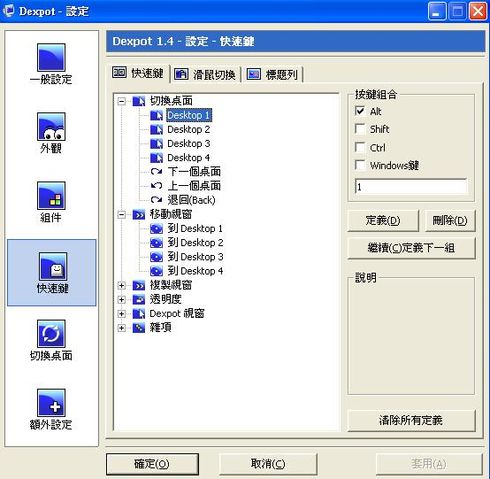Select the 上一個桌面 tree row text
Viewport: 490px width, 479px height.
[194, 186]
